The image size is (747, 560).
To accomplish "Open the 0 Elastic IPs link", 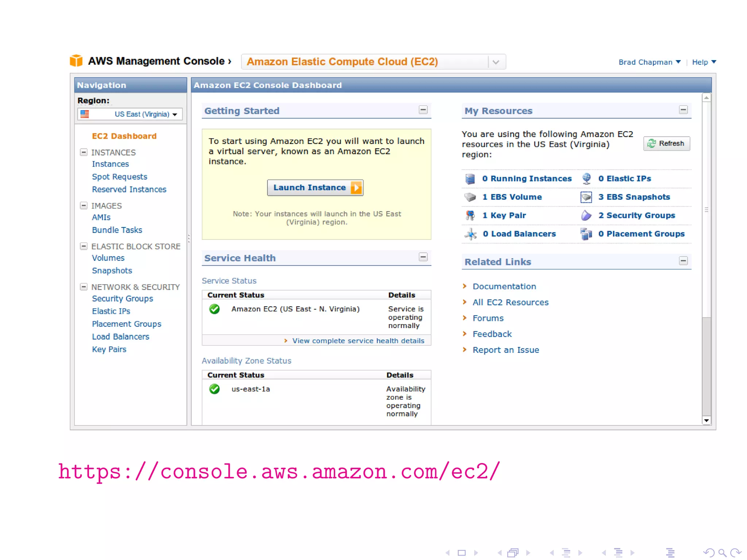I will [624, 179].
